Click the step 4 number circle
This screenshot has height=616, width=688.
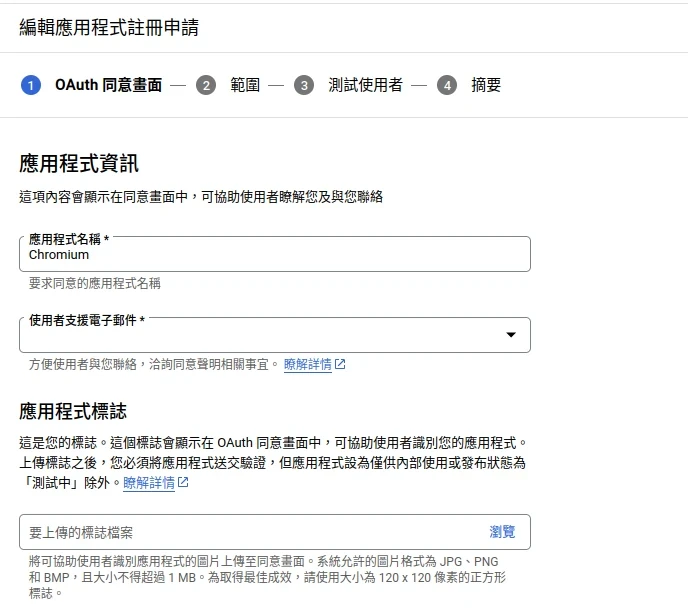click(x=447, y=85)
